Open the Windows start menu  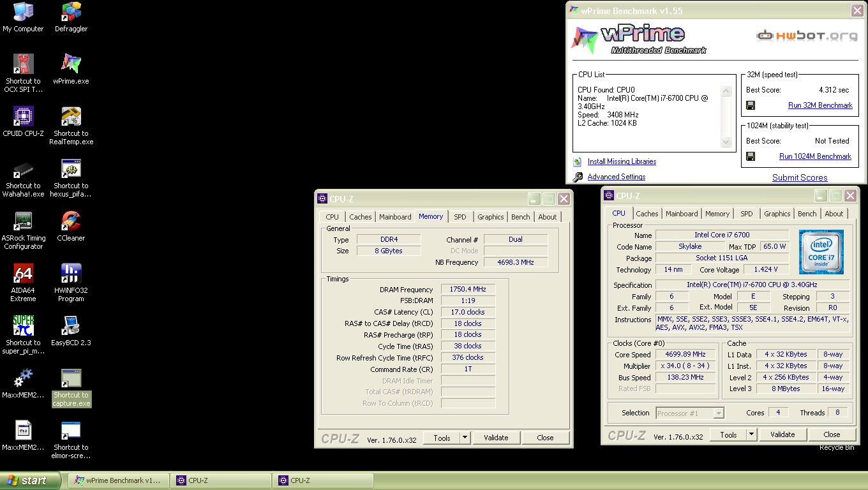pos(30,480)
